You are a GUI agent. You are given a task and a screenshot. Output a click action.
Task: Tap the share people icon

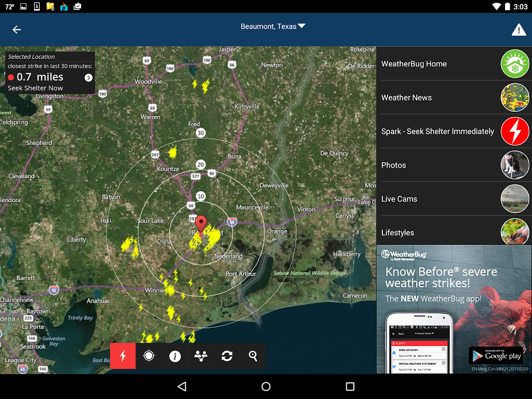click(201, 356)
